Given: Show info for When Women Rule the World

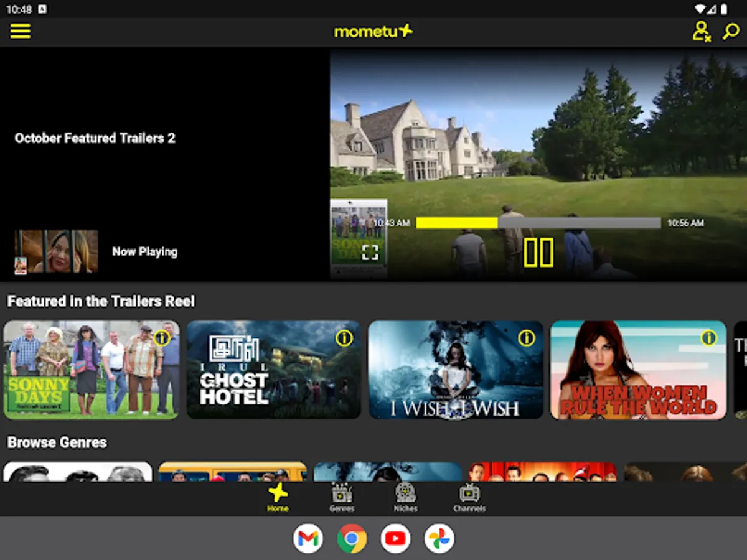Looking at the screenshot, I should tap(709, 338).
